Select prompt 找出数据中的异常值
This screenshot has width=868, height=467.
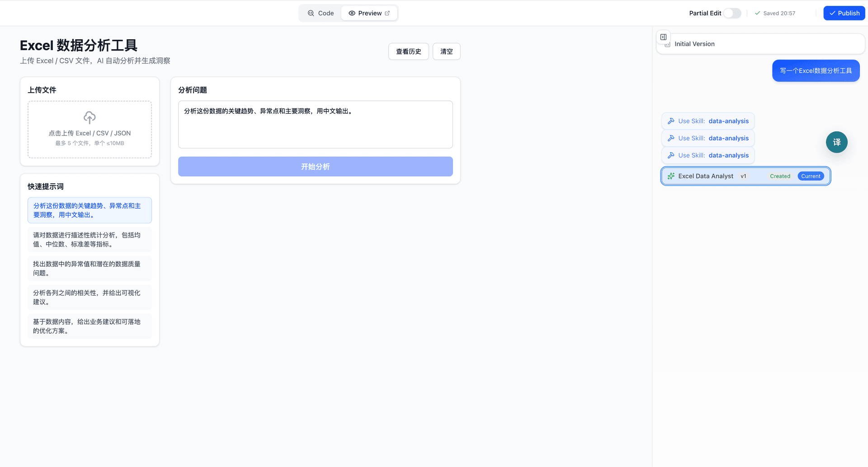point(90,268)
